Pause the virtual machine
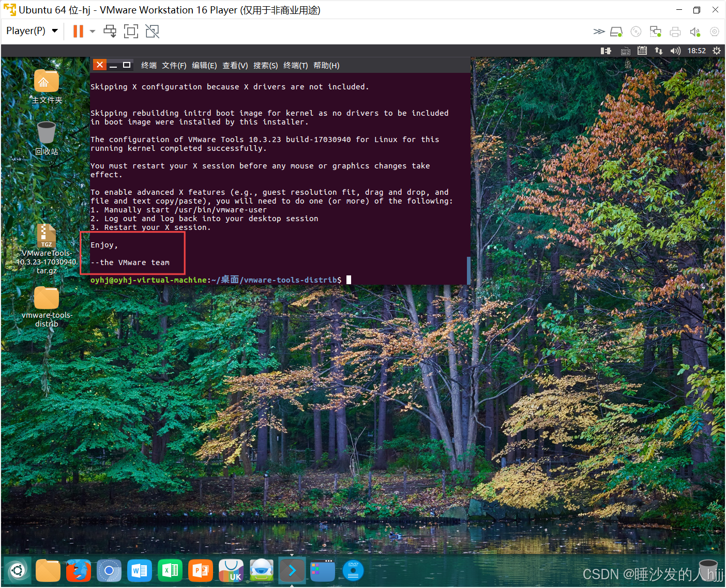This screenshot has width=726, height=588. pos(78,31)
